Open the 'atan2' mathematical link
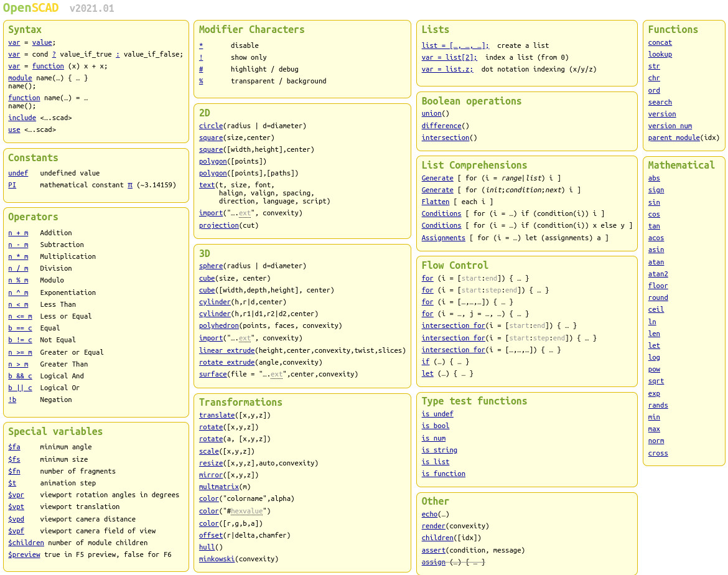The height and width of the screenshot is (575, 728). click(x=658, y=274)
